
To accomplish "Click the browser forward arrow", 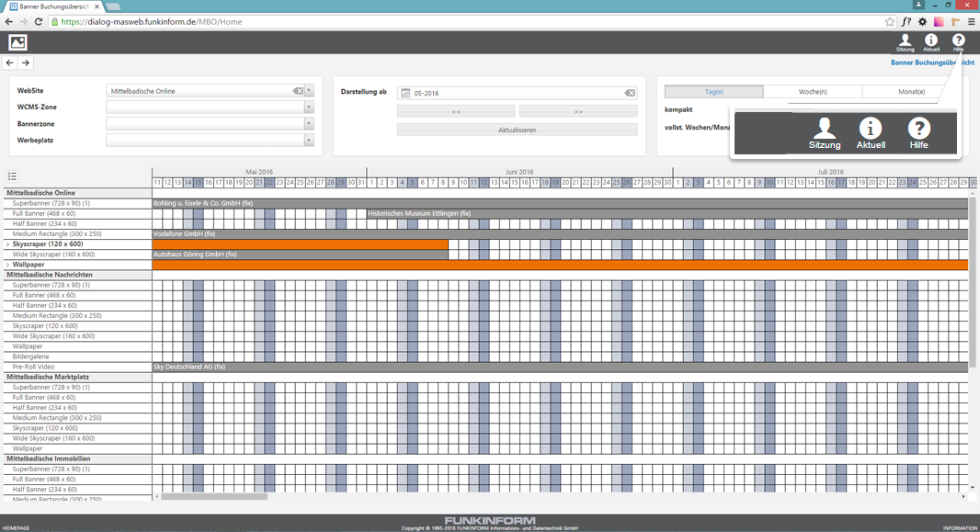I will [24, 22].
